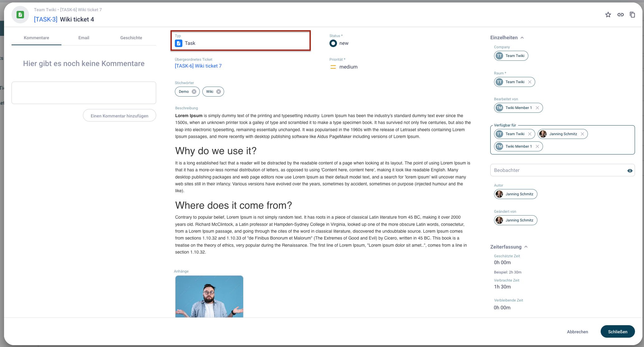The image size is (644, 347).
Task: Click the 'Where does it come from?' heading
Action: (233, 205)
